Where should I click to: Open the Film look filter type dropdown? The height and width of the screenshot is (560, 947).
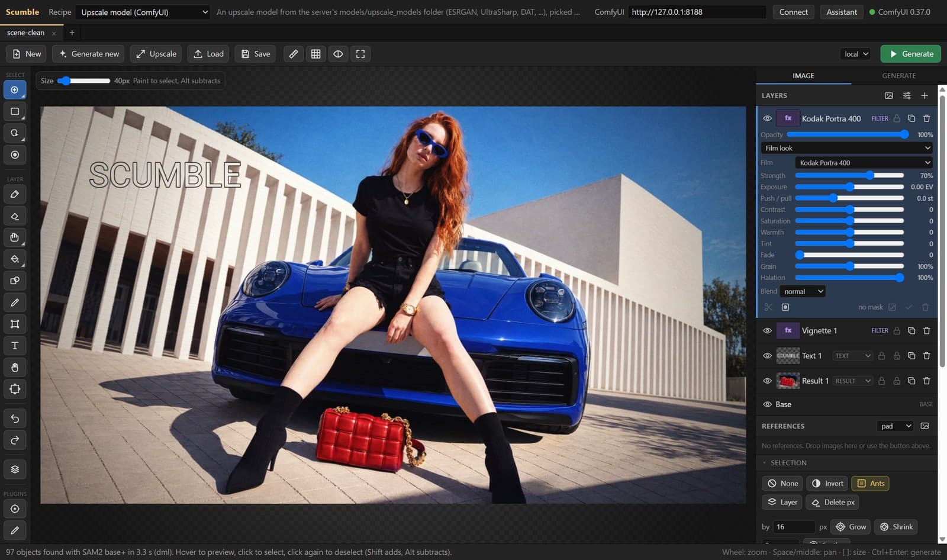point(847,148)
